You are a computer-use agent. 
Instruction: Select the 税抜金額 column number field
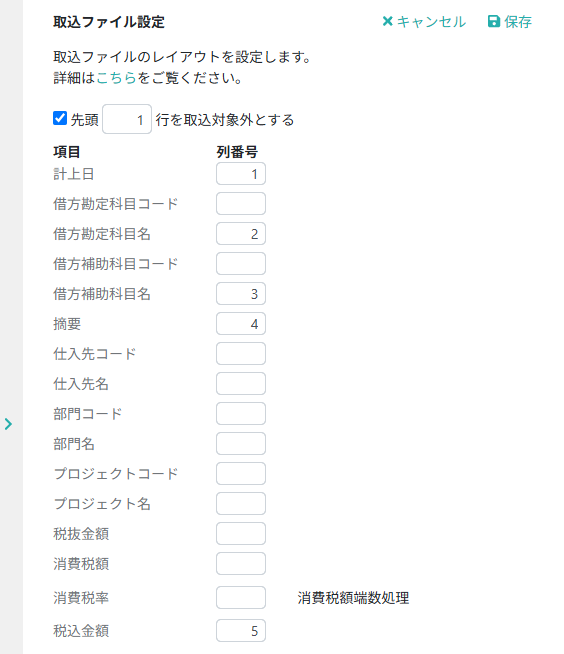(x=241, y=533)
